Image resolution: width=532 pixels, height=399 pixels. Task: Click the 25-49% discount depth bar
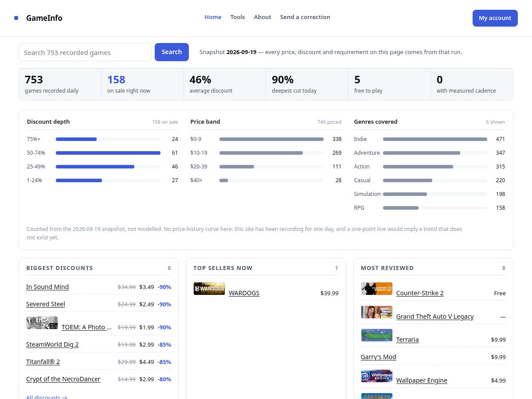point(108,167)
